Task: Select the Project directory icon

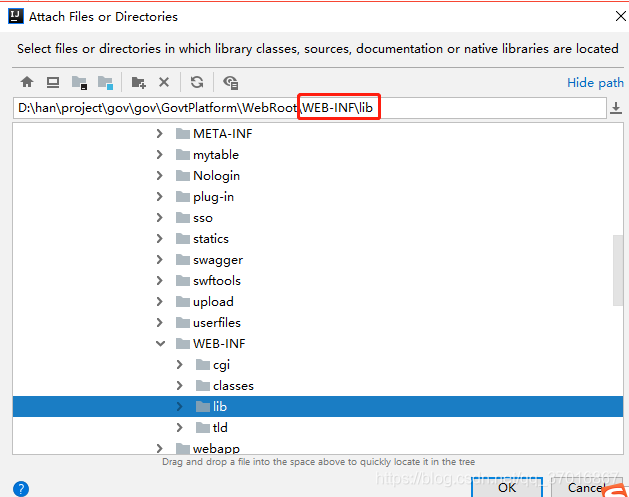Action: 79,83
